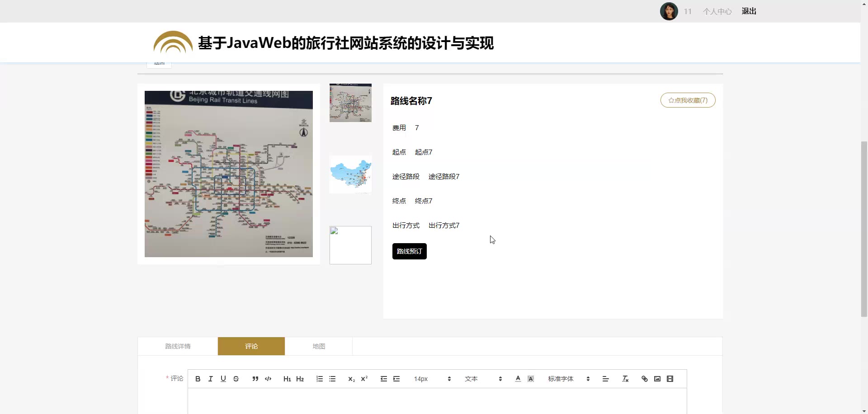This screenshot has width=868, height=414.
Task: Click the route title 路线名称7
Action: point(411,101)
